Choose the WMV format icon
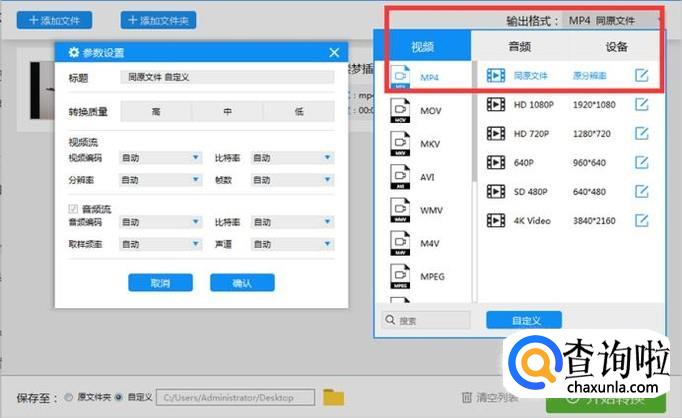Image resolution: width=682 pixels, height=418 pixels. tap(401, 211)
